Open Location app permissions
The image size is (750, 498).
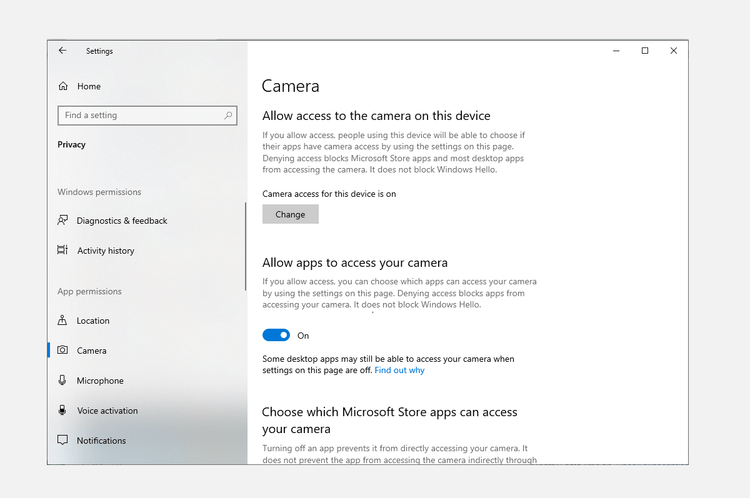[x=93, y=321]
